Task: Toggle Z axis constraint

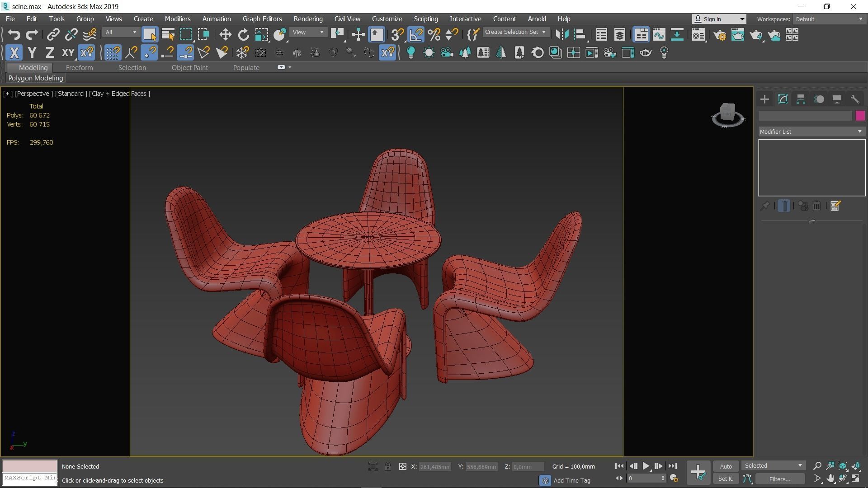Action: (x=50, y=53)
